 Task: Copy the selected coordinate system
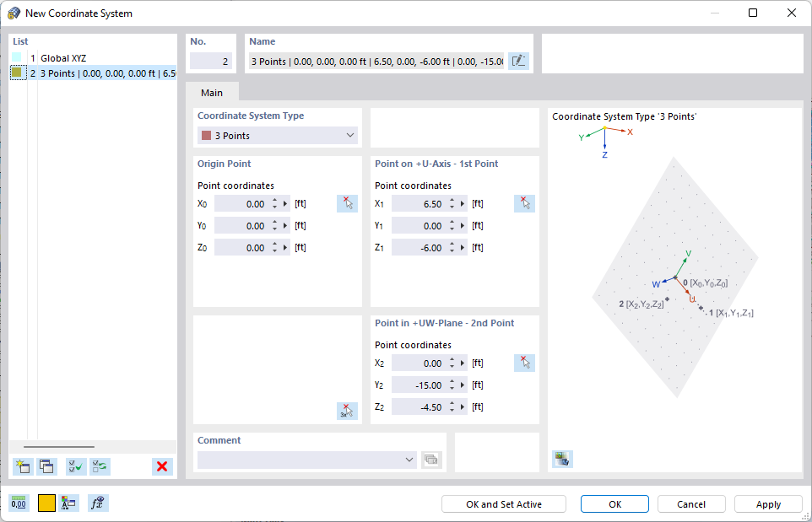(45, 466)
